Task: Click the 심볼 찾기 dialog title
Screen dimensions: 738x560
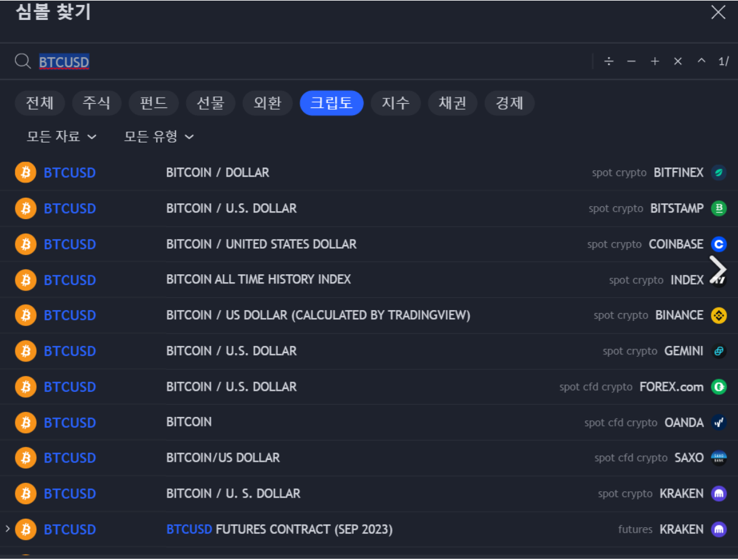Action: pyautogui.click(x=53, y=12)
